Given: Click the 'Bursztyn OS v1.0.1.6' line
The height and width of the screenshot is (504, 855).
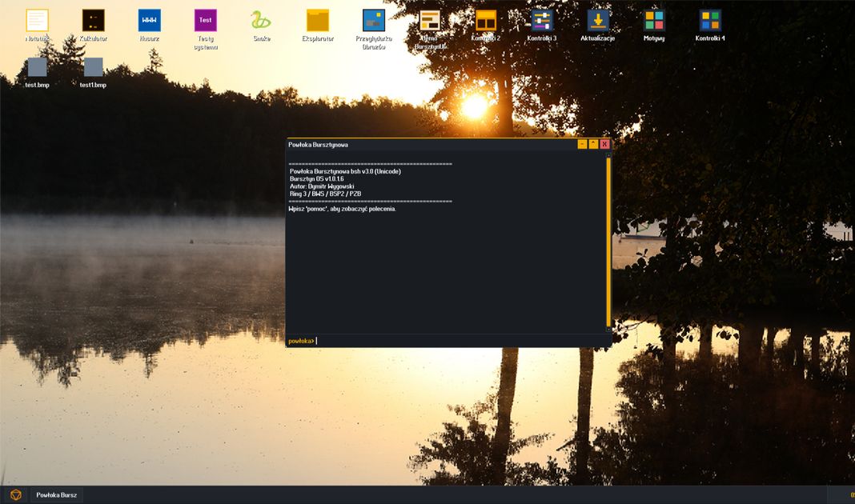Looking at the screenshot, I should coord(317,178).
